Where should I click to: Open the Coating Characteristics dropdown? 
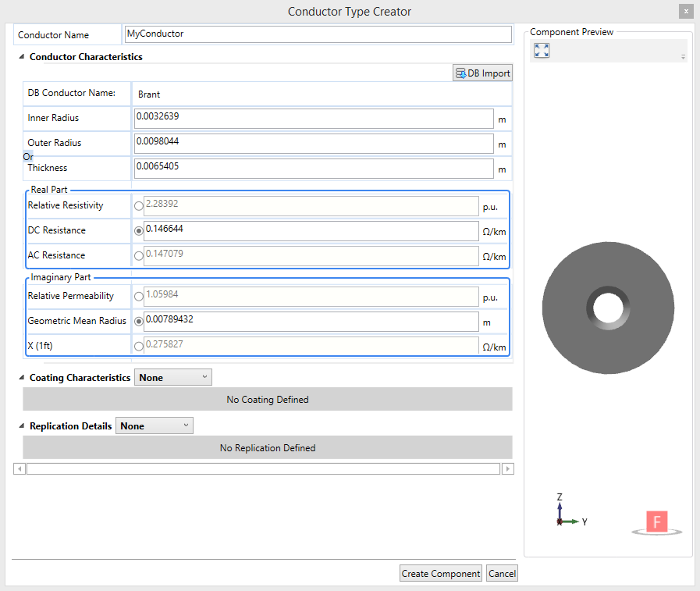point(173,377)
